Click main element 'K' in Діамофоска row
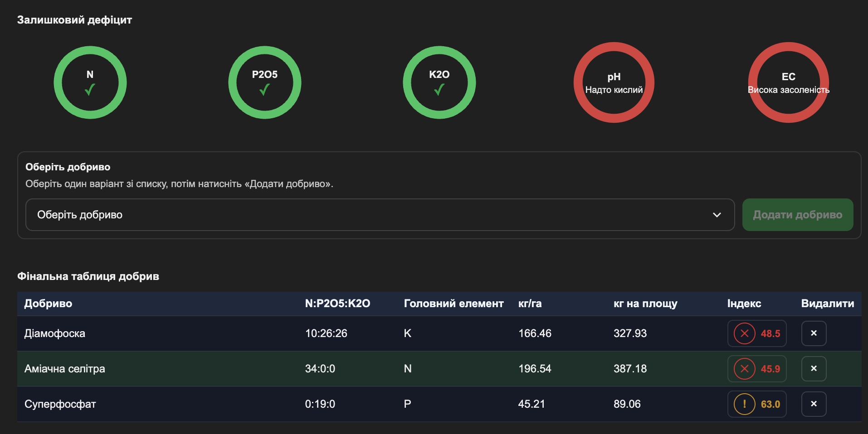 click(407, 333)
